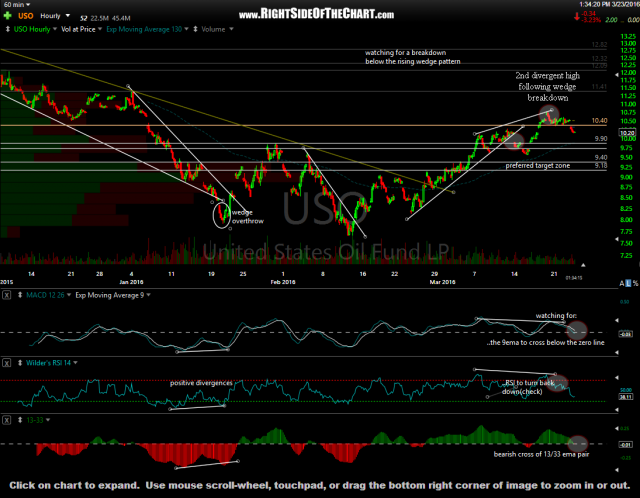This screenshot has height=498, width=640.
Task: Click the wedge overthrow circle annotation
Action: point(221,213)
